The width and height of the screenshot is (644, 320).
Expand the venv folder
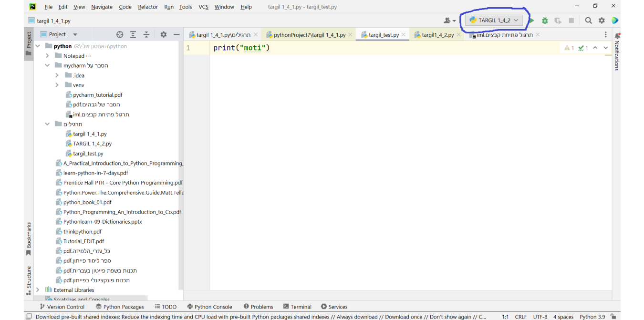(57, 85)
